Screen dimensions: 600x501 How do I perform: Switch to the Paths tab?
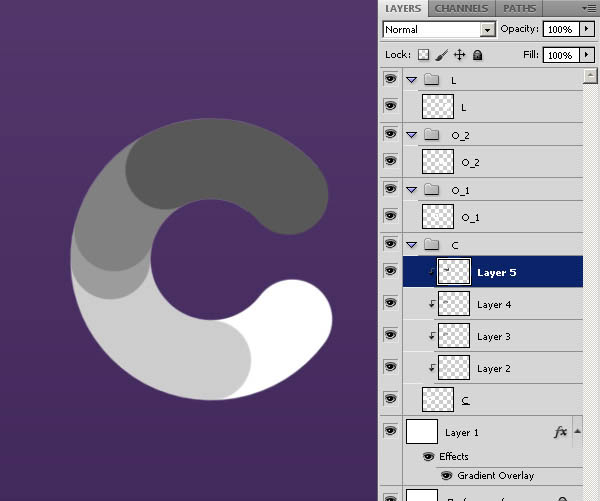(x=519, y=8)
